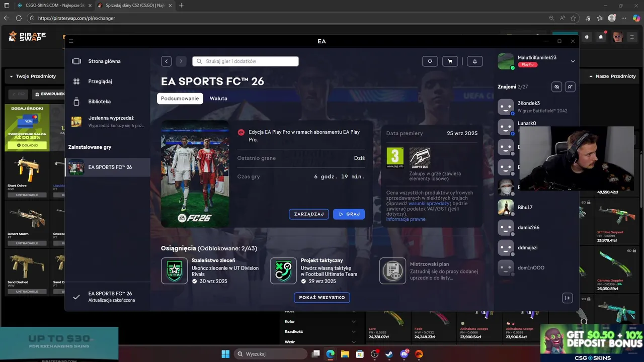Image resolution: width=644 pixels, height=362 pixels.
Task: Click PirateSwap user avatar
Action: tap(617, 37)
